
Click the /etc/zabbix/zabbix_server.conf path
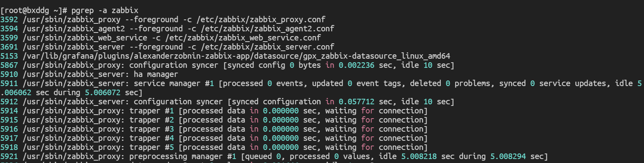pyautogui.click(x=267, y=47)
